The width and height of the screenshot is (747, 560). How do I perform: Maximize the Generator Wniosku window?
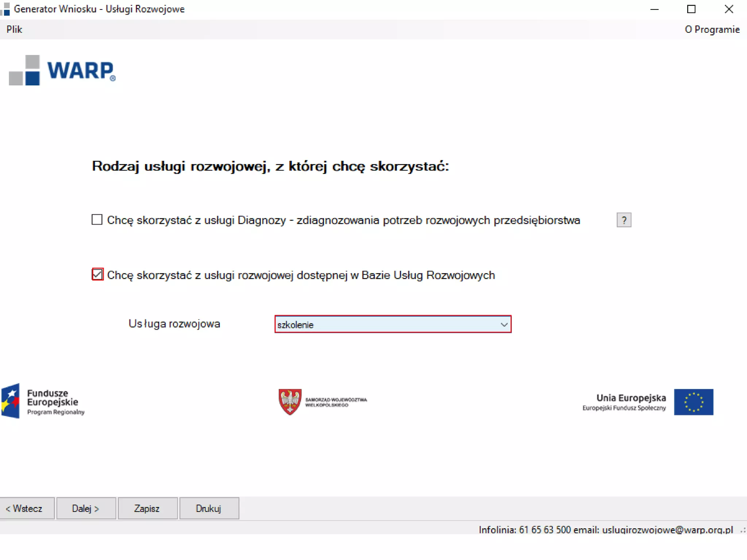click(691, 9)
